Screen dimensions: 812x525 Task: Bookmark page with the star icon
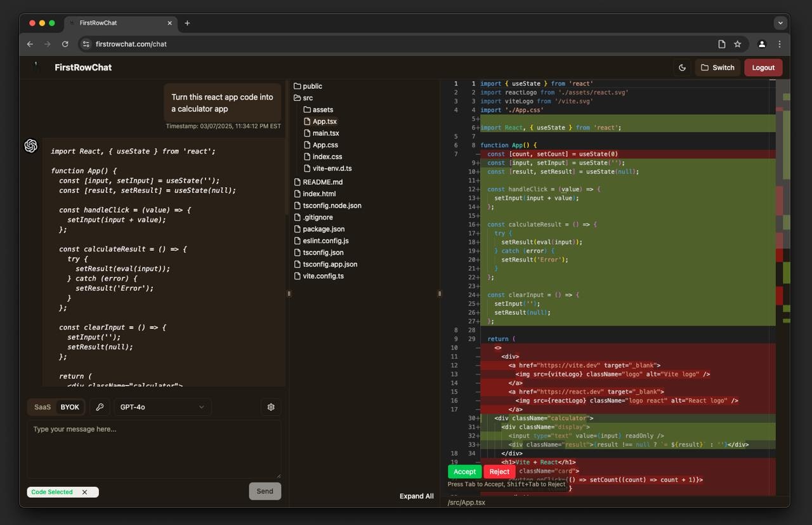pos(737,44)
